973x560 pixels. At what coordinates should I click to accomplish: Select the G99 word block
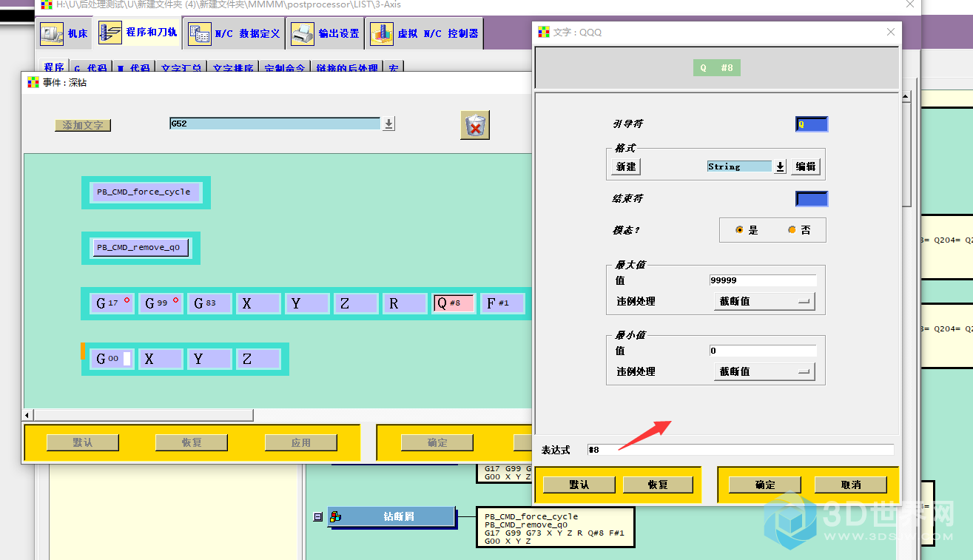pos(161,303)
